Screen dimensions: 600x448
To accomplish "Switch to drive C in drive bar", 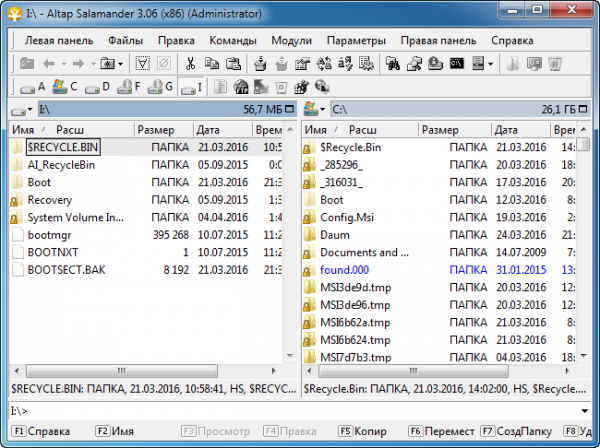I will point(65,87).
